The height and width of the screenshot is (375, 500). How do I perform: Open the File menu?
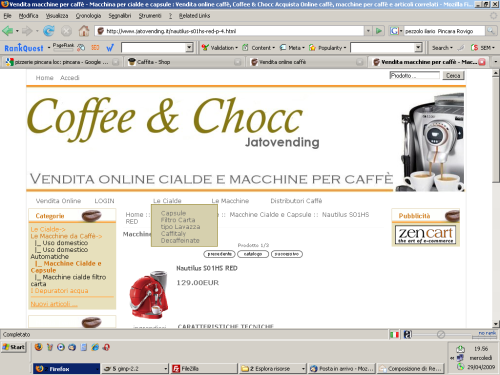coord(7,16)
